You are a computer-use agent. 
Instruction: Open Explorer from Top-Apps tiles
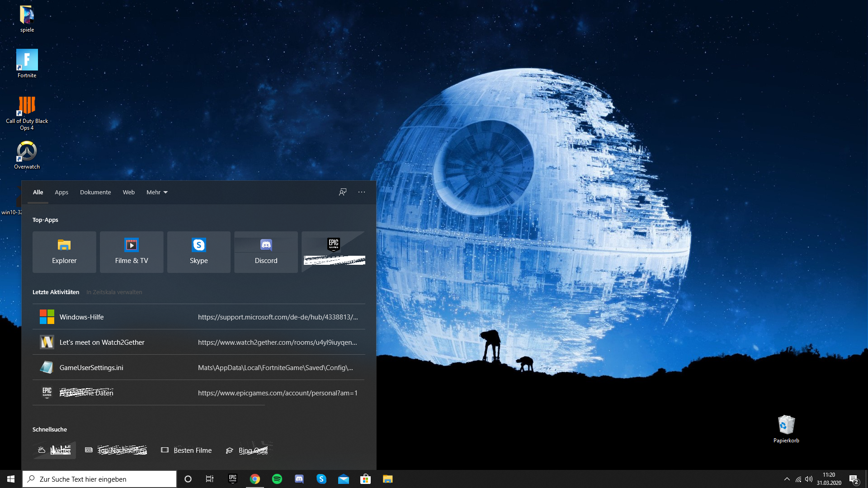(64, 252)
